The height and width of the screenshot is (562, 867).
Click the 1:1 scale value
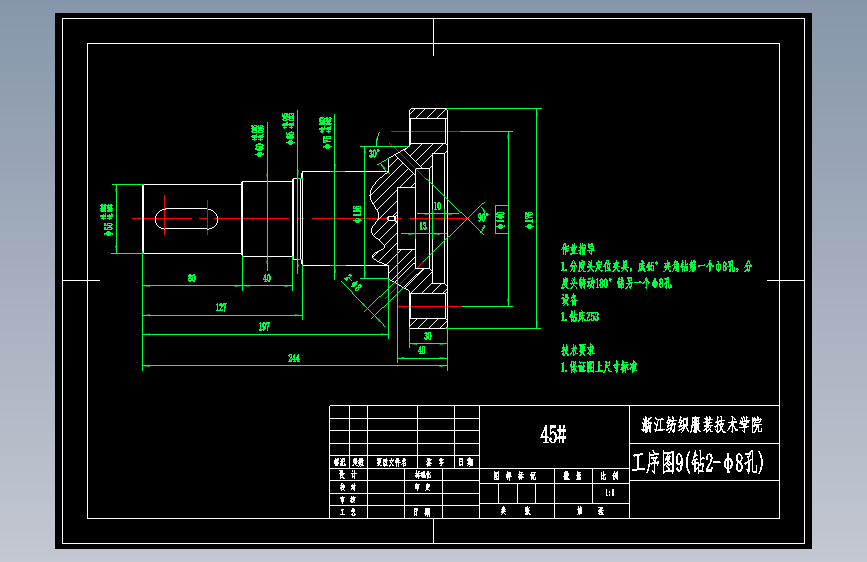[x=610, y=492]
